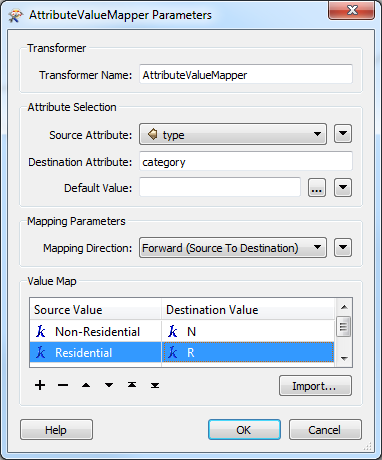
Task: Move selected row to bottom
Action: point(155,385)
